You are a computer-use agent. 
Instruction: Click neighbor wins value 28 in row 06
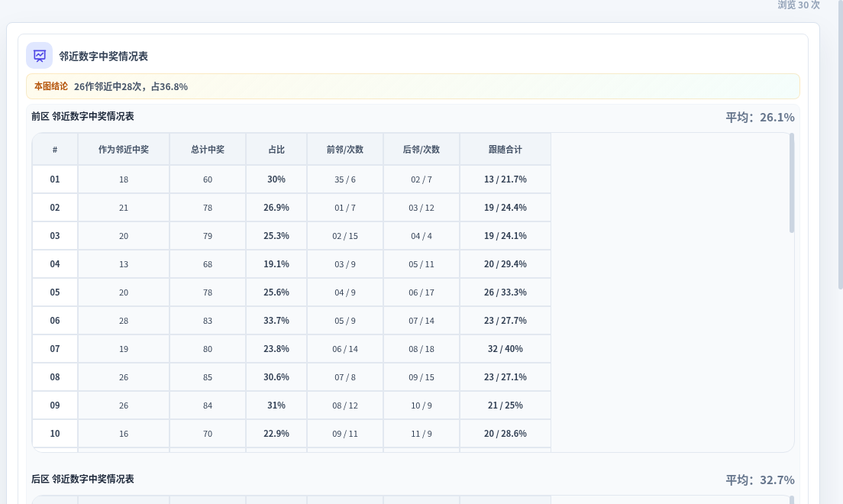pos(124,321)
